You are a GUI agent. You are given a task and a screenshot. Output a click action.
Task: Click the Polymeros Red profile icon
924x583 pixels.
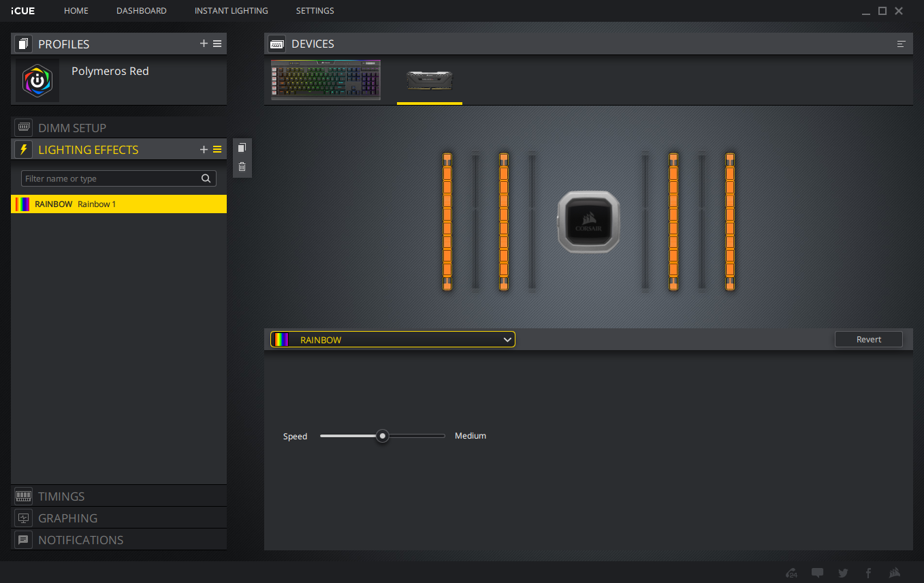click(x=37, y=80)
